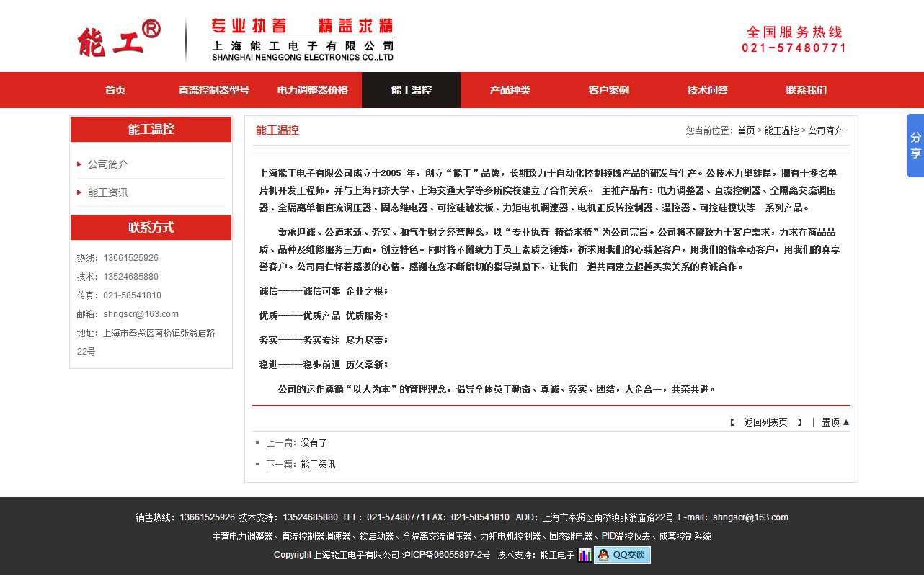Click the 能工电子 technical support footer link

[x=557, y=555]
